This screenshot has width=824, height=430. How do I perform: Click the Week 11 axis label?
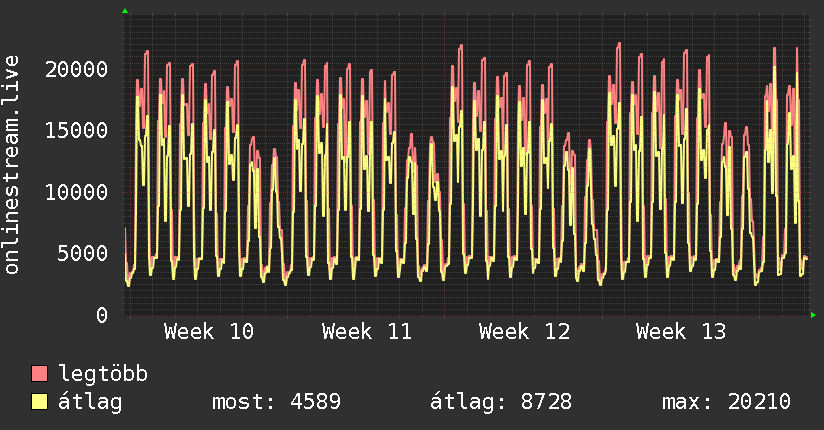[x=367, y=332]
